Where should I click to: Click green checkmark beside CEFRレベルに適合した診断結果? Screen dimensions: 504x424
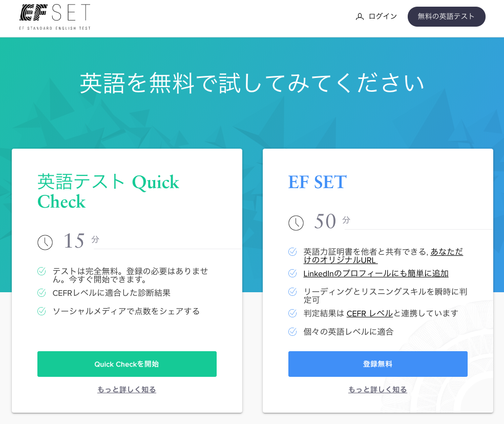[x=41, y=292]
